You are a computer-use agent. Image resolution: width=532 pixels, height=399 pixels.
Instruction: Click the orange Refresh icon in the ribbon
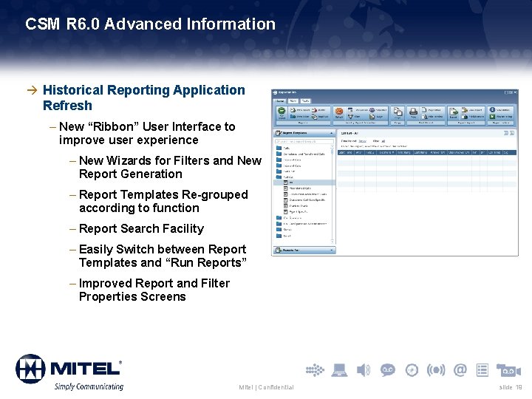[x=339, y=111]
